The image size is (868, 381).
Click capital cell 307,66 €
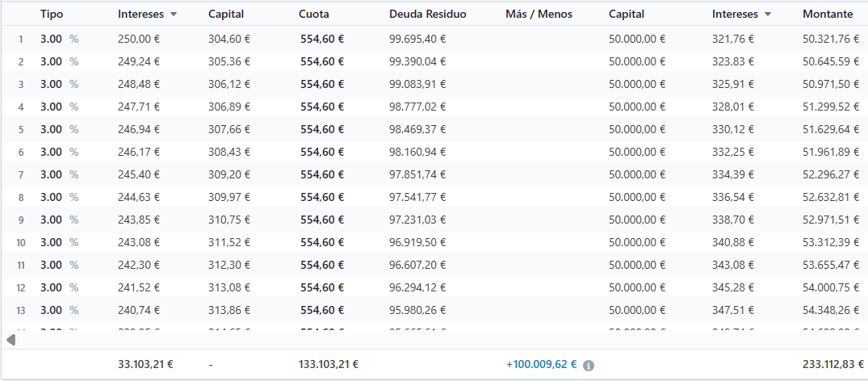click(x=229, y=129)
